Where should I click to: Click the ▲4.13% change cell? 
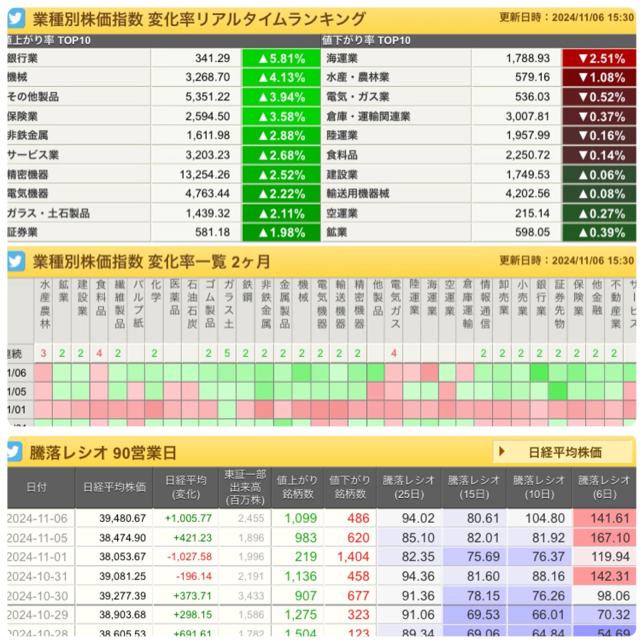pyautogui.click(x=281, y=78)
